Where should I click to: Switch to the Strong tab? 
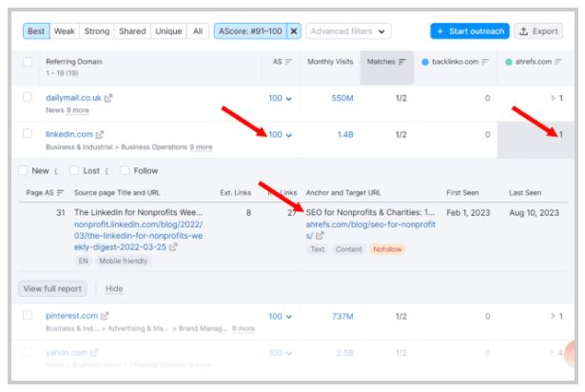coord(97,31)
